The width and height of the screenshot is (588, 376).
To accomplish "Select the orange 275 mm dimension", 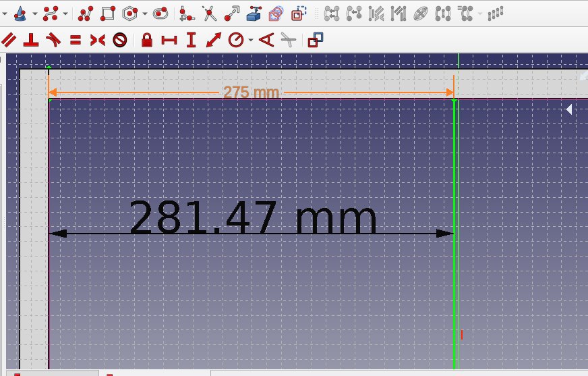I will (252, 92).
